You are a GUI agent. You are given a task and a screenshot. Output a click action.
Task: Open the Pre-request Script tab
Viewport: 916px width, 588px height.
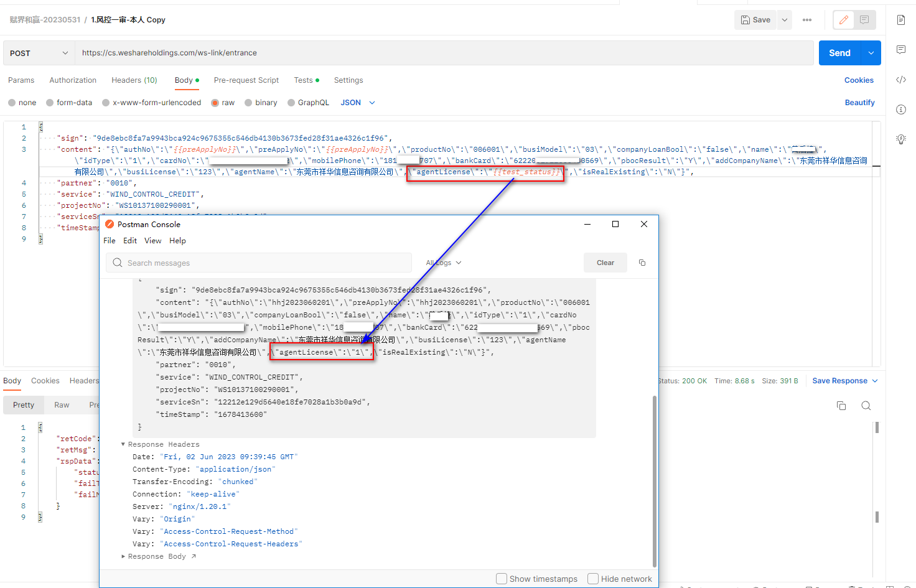click(x=246, y=80)
